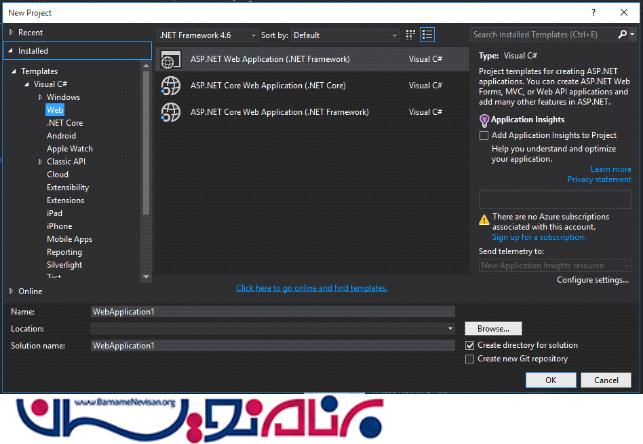The image size is (643, 444).
Task: Select the iPad category
Action: (x=55, y=213)
